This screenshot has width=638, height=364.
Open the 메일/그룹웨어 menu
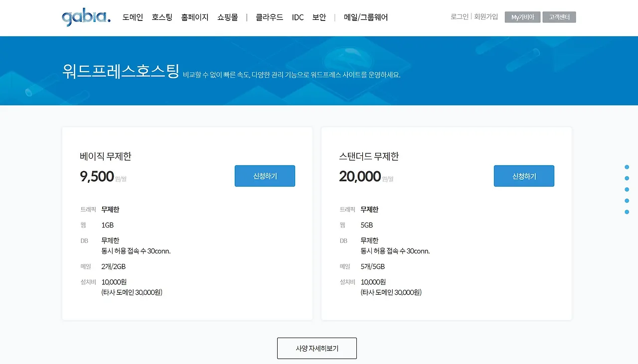366,16
